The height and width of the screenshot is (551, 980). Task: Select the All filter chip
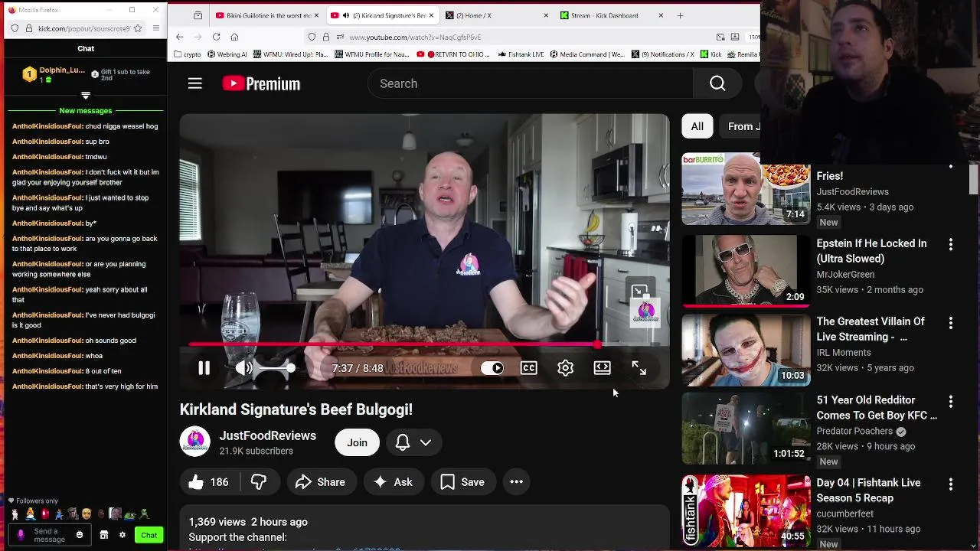(x=697, y=126)
